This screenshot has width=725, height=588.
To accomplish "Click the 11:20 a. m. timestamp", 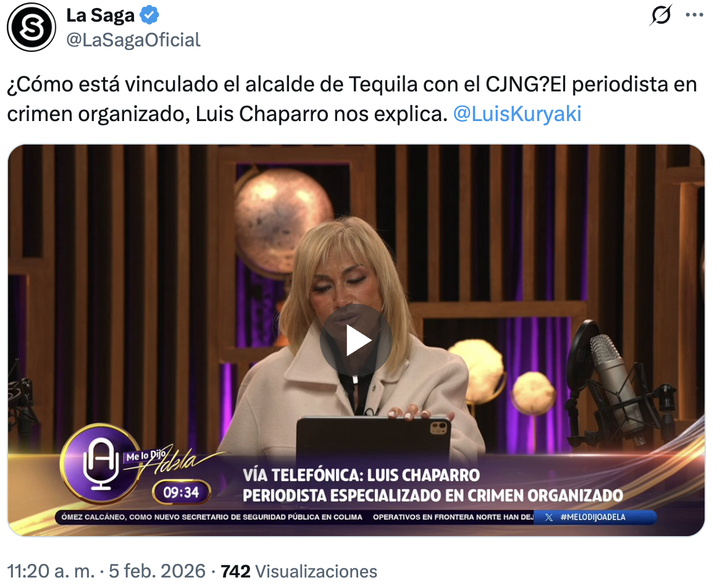I will [x=51, y=571].
